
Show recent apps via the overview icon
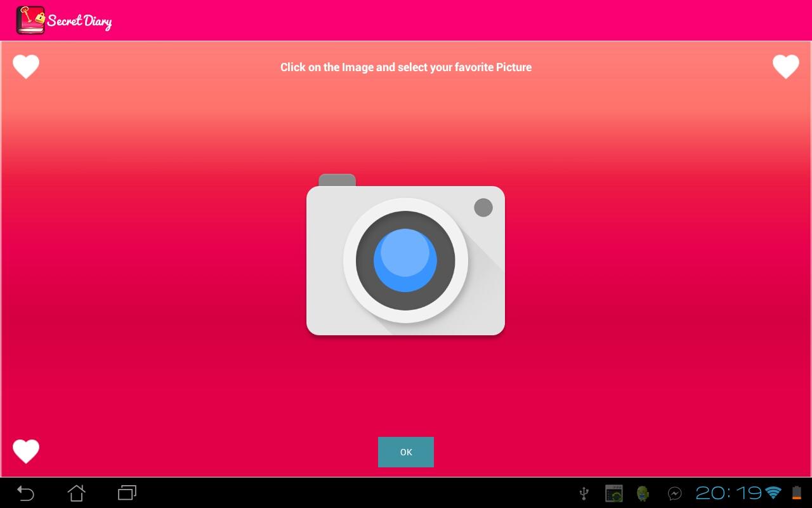pyautogui.click(x=127, y=493)
